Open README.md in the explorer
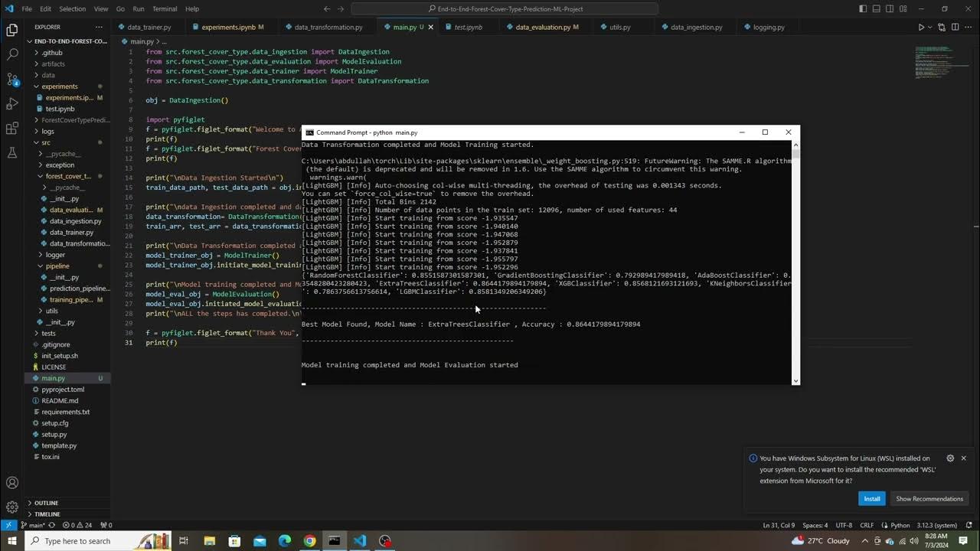 (x=60, y=400)
